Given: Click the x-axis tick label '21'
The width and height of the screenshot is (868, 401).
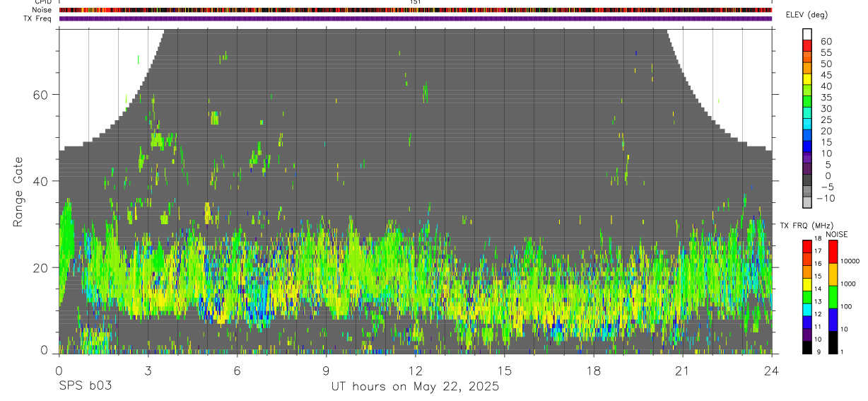Looking at the screenshot, I should point(683,370).
